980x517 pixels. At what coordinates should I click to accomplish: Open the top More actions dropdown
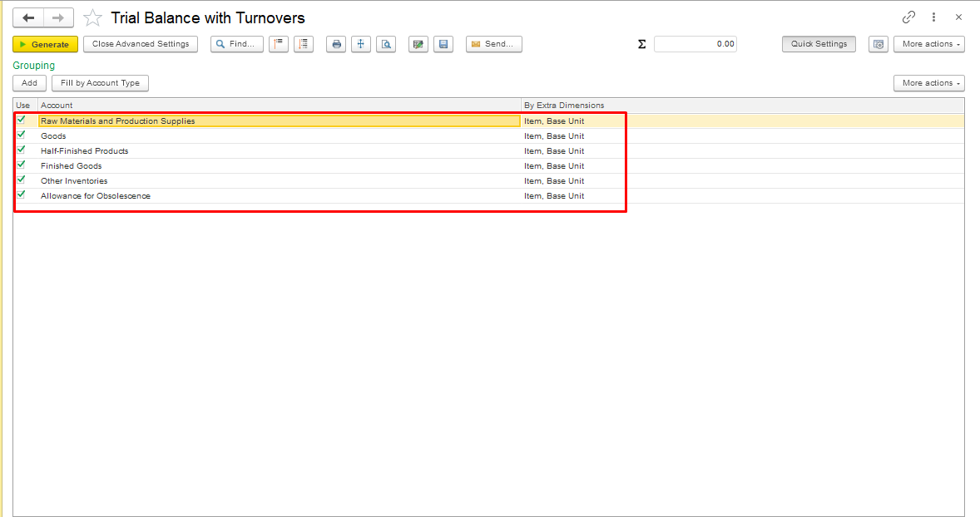(x=928, y=44)
